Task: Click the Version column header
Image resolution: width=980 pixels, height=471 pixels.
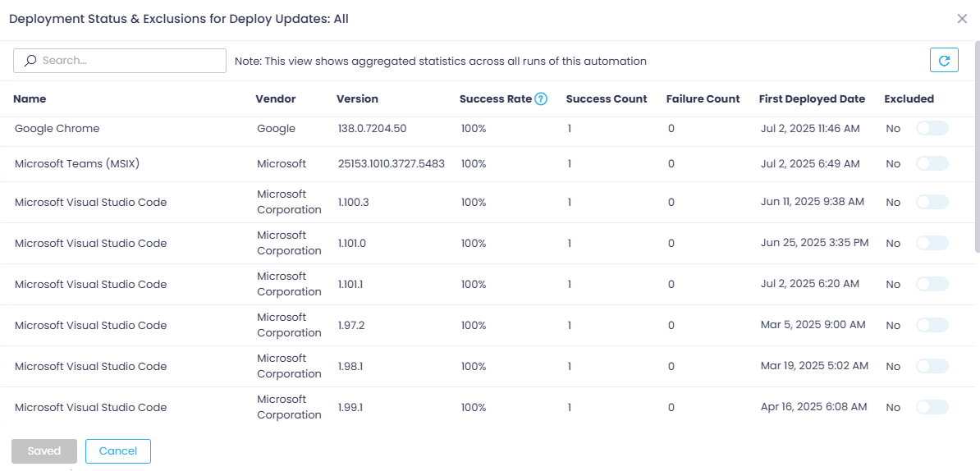Action: pos(358,98)
